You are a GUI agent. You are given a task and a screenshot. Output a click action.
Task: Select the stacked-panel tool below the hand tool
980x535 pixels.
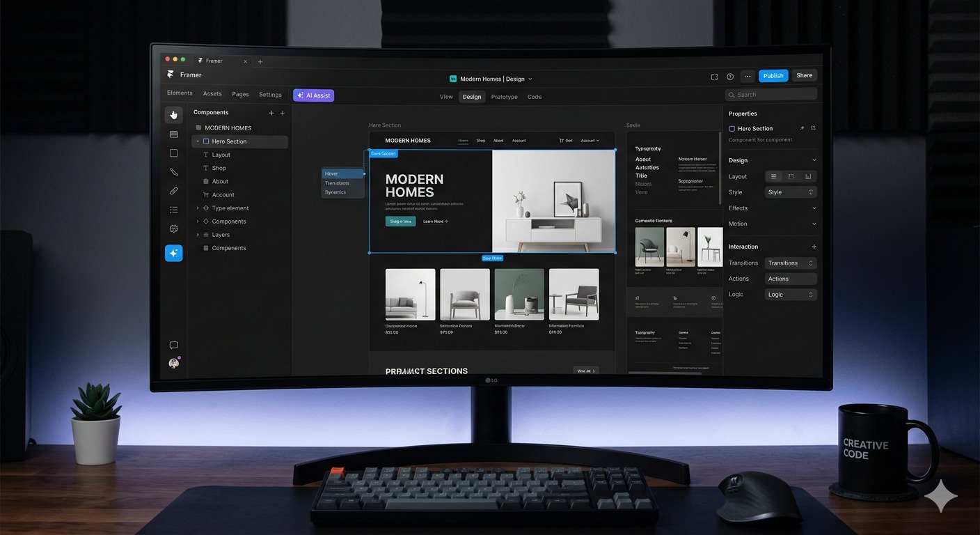point(174,134)
